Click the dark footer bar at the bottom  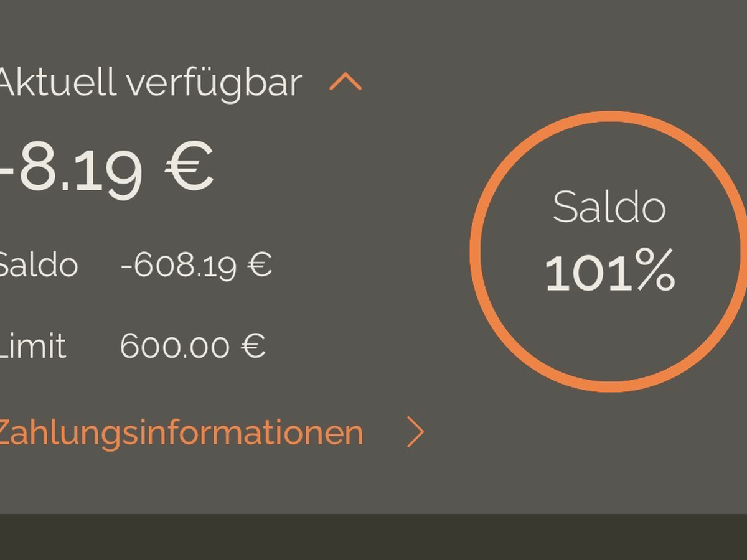tap(374, 536)
